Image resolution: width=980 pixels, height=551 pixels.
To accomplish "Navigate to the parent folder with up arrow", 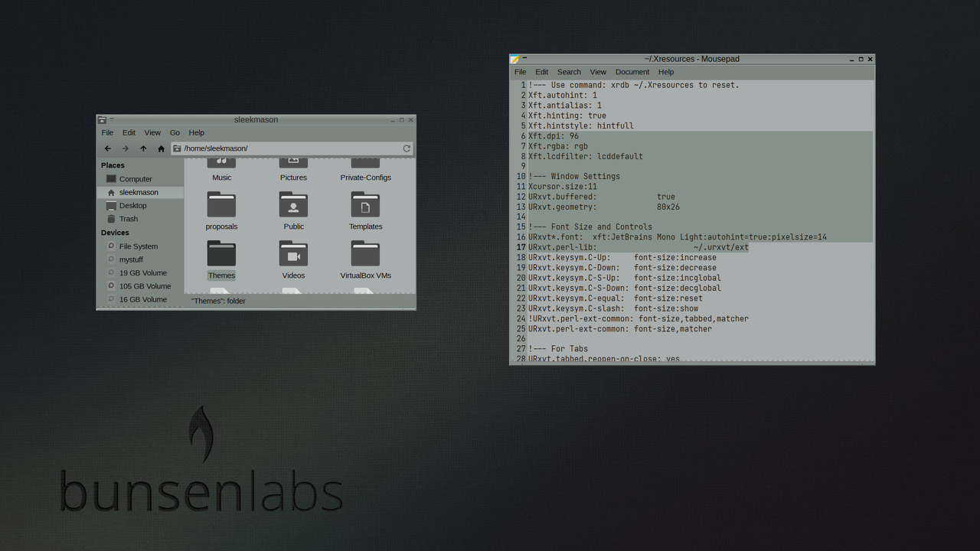I will click(143, 148).
